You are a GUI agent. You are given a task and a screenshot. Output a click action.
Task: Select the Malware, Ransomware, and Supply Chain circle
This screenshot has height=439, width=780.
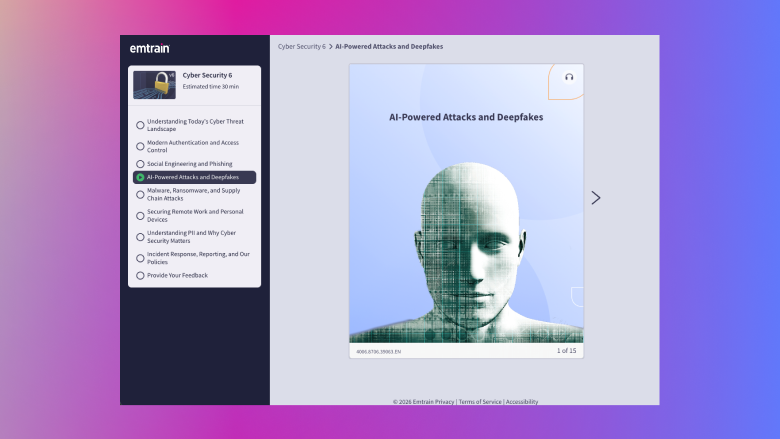(x=140, y=194)
